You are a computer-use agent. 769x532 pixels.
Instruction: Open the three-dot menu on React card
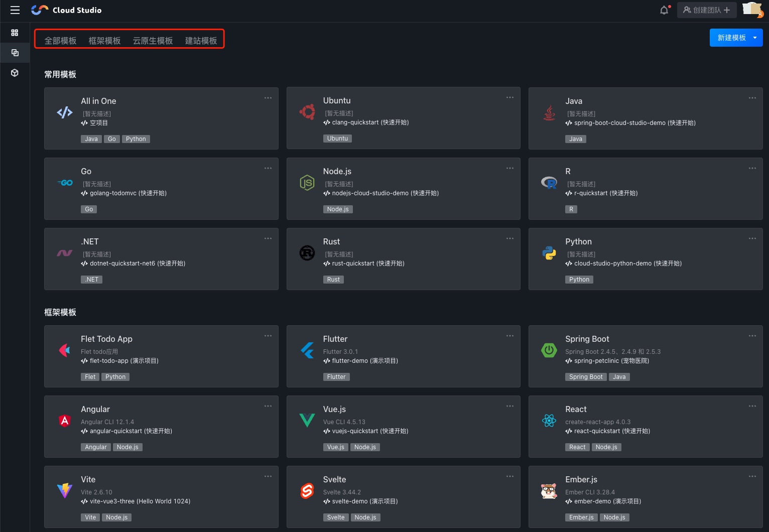coord(752,406)
